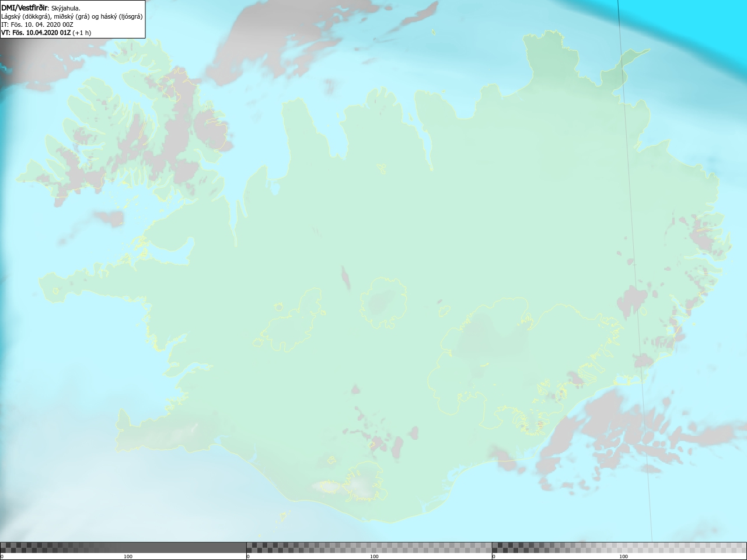Click the '100' label under the dark grey scale

click(128, 556)
